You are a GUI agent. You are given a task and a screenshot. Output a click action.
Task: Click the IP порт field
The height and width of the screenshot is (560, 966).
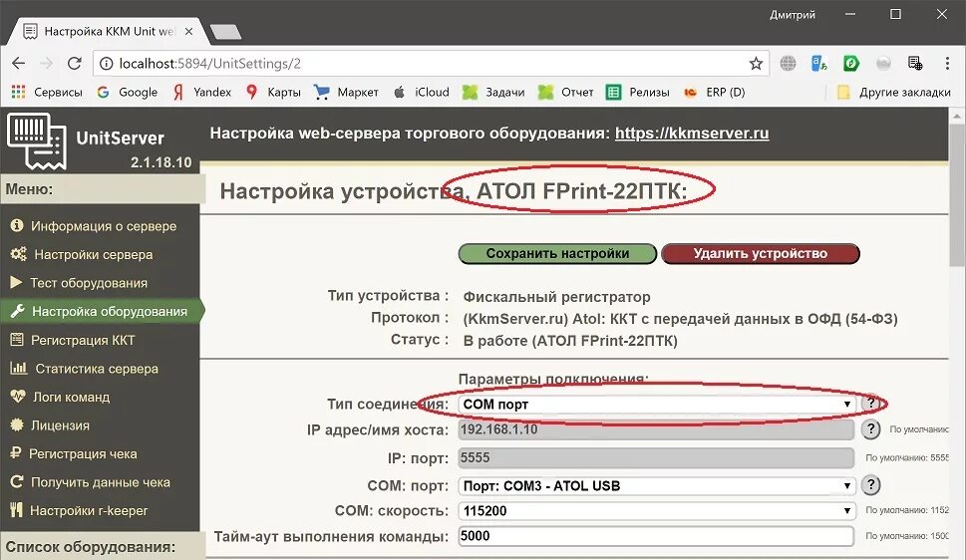(656, 457)
